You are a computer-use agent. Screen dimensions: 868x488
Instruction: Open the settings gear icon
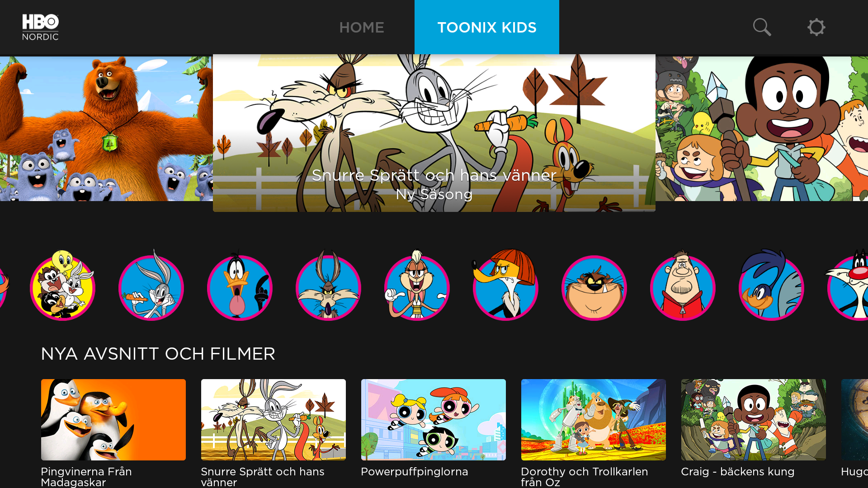[x=816, y=27]
